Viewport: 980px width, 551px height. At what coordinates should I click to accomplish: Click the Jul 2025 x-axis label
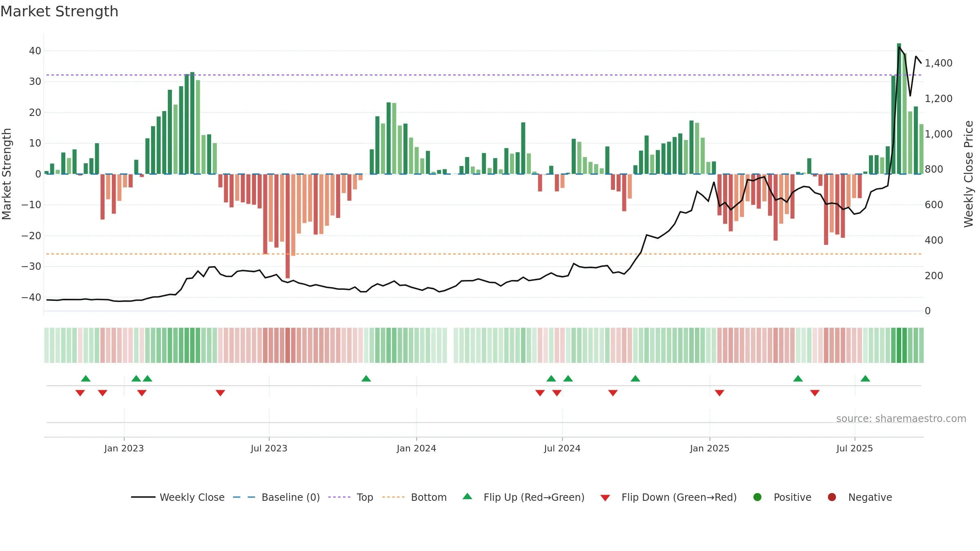tap(855, 448)
